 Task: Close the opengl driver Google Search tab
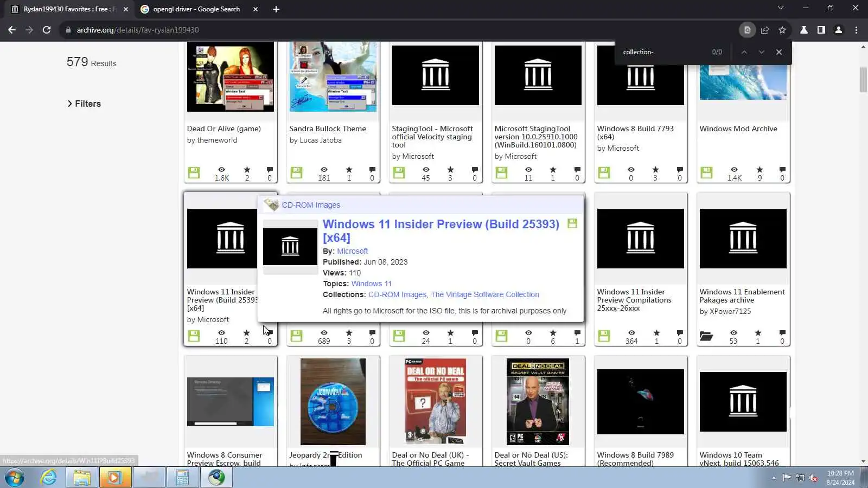(256, 9)
